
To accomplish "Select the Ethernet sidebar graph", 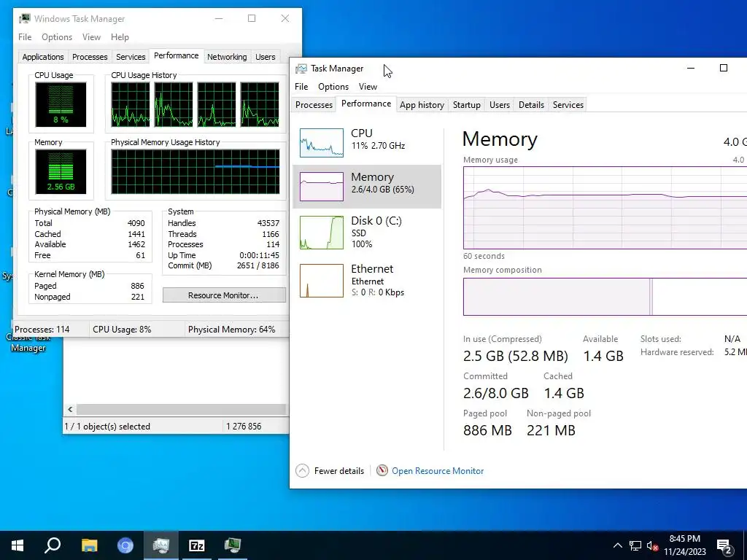I will pos(322,281).
